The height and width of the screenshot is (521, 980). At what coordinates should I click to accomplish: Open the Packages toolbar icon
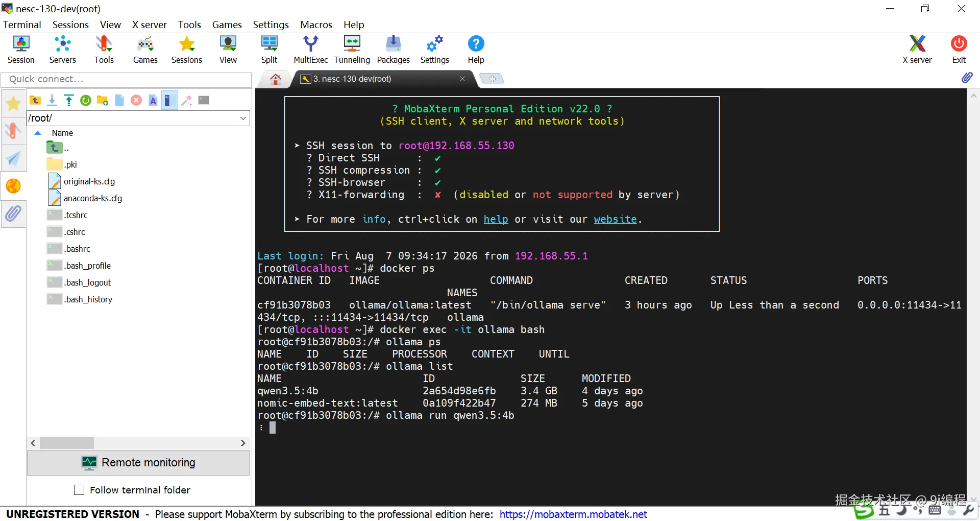pyautogui.click(x=393, y=50)
